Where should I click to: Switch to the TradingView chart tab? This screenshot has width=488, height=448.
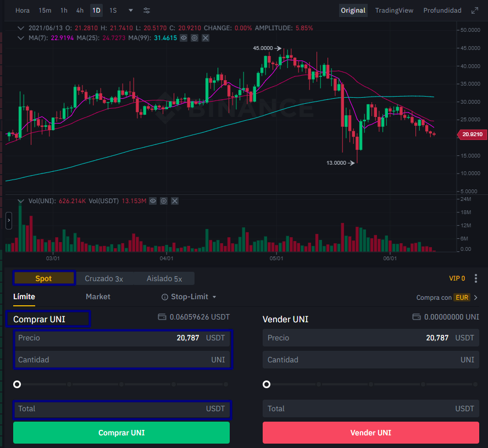[394, 10]
